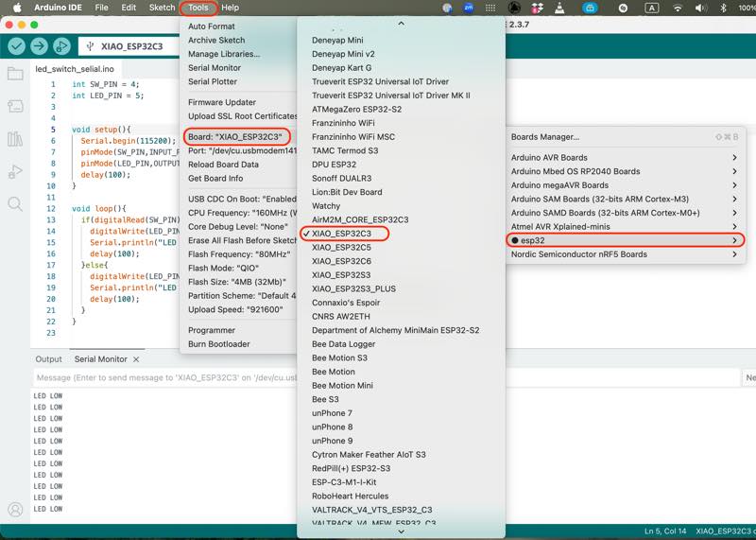Expand the esp32 boards submenu
Screen dimensions: 756x540
point(626,240)
